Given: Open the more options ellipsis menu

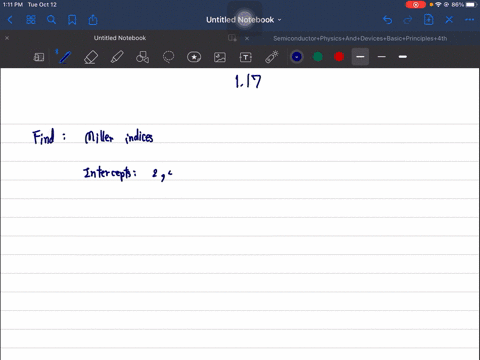Looking at the screenshot, I should pos(469,20).
